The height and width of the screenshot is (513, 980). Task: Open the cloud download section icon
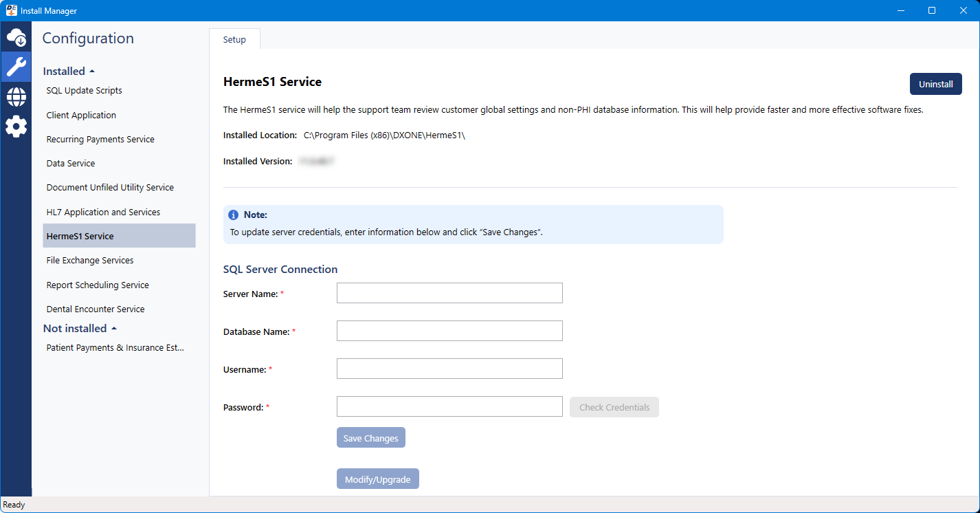coord(16,37)
